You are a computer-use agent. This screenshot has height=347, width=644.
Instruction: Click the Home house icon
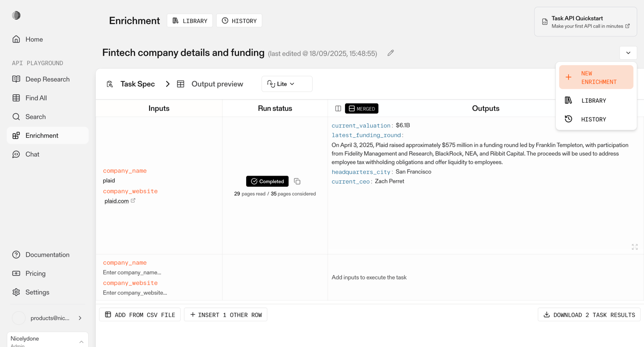click(16, 39)
